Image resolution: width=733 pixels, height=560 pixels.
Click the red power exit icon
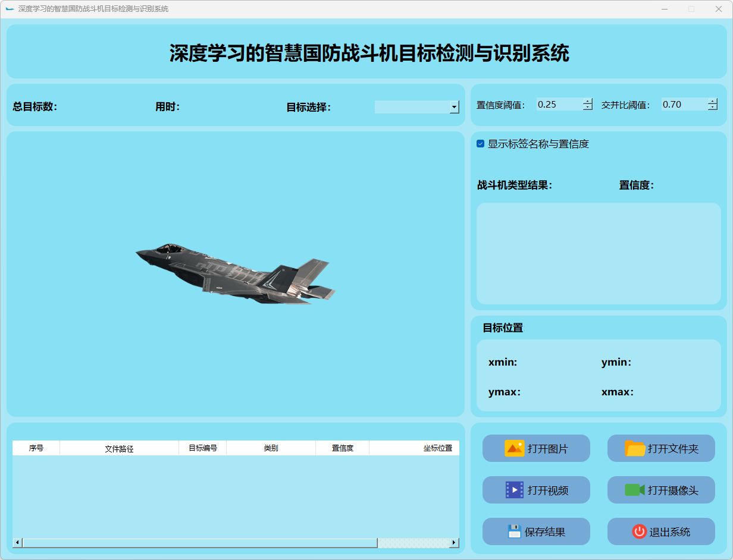click(x=639, y=531)
